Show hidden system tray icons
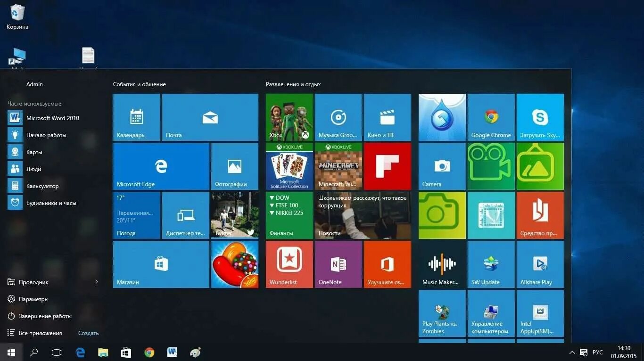644x361 pixels. click(572, 352)
